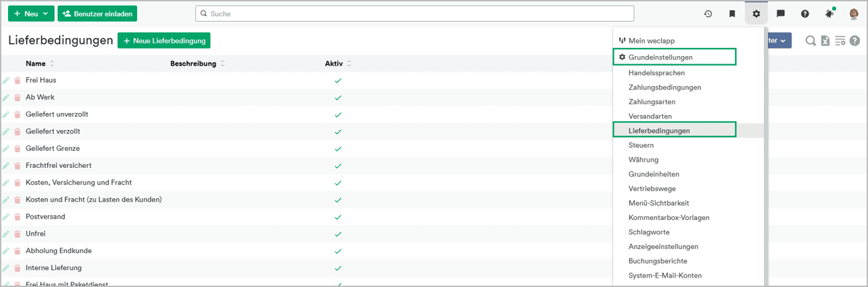The image size is (868, 287).
Task: Sort by the Aktiv column arrows
Action: tap(348, 64)
